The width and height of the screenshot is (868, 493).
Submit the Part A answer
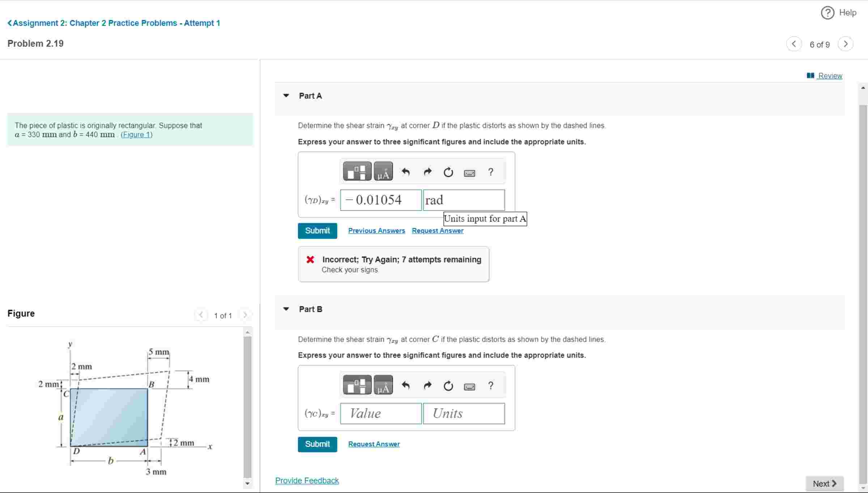317,231
